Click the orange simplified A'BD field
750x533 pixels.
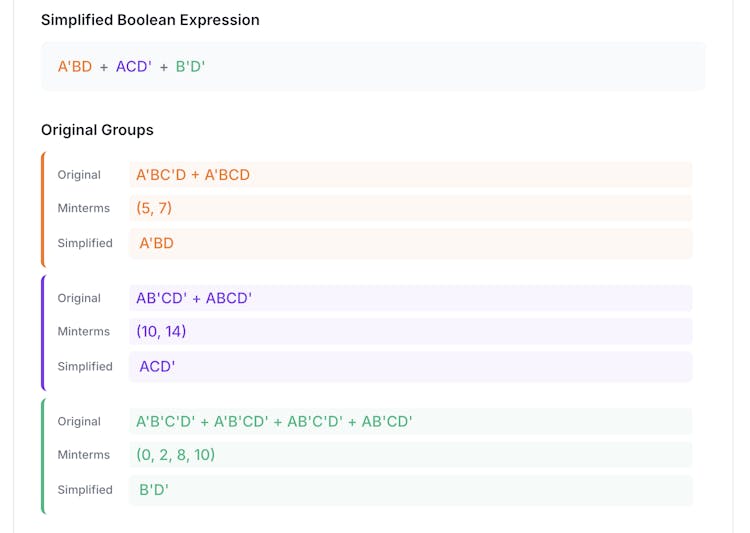click(x=410, y=243)
